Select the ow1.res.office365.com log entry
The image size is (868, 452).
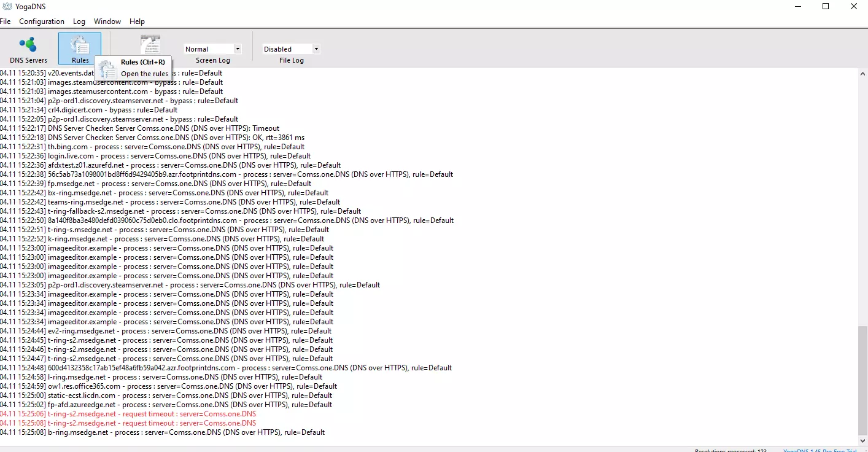click(168, 386)
